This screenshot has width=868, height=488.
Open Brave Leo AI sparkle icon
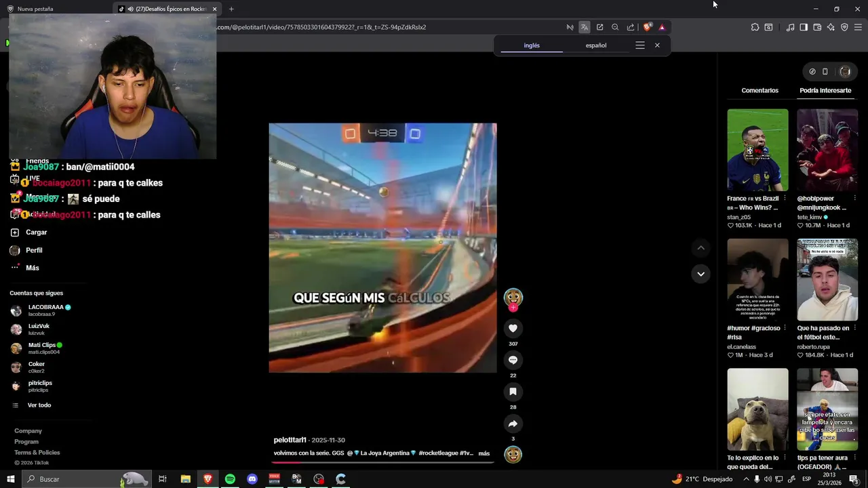831,27
